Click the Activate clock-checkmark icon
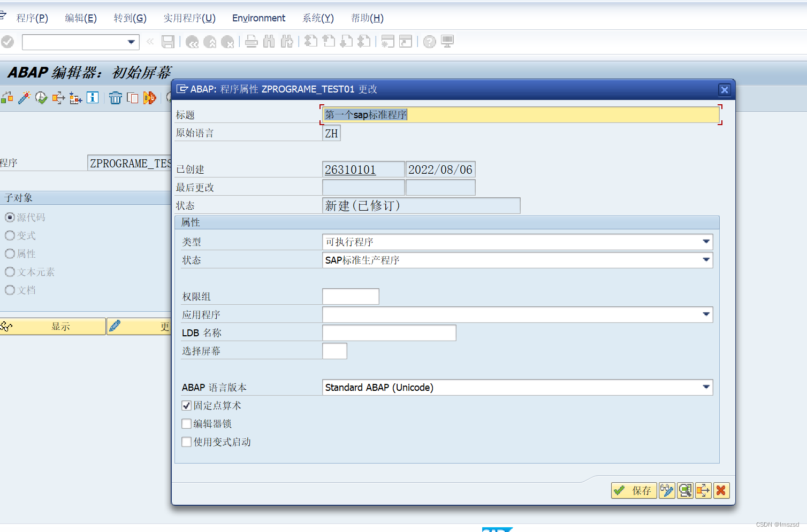Image resolution: width=807 pixels, height=532 pixels. pyautogui.click(x=41, y=98)
